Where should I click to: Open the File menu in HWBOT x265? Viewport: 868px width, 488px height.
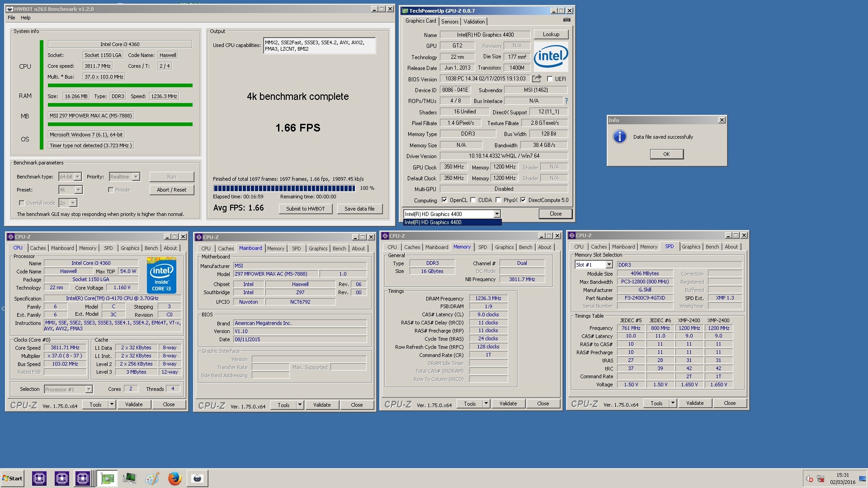pyautogui.click(x=11, y=18)
